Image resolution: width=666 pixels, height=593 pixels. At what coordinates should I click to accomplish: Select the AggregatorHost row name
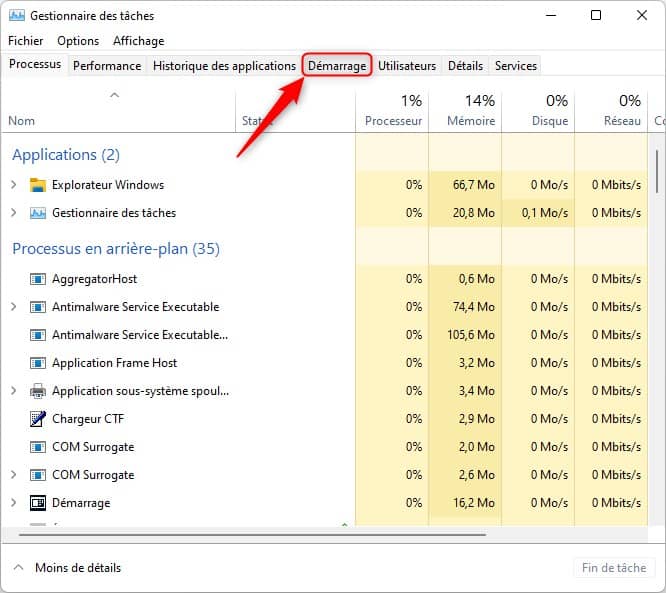(x=94, y=279)
